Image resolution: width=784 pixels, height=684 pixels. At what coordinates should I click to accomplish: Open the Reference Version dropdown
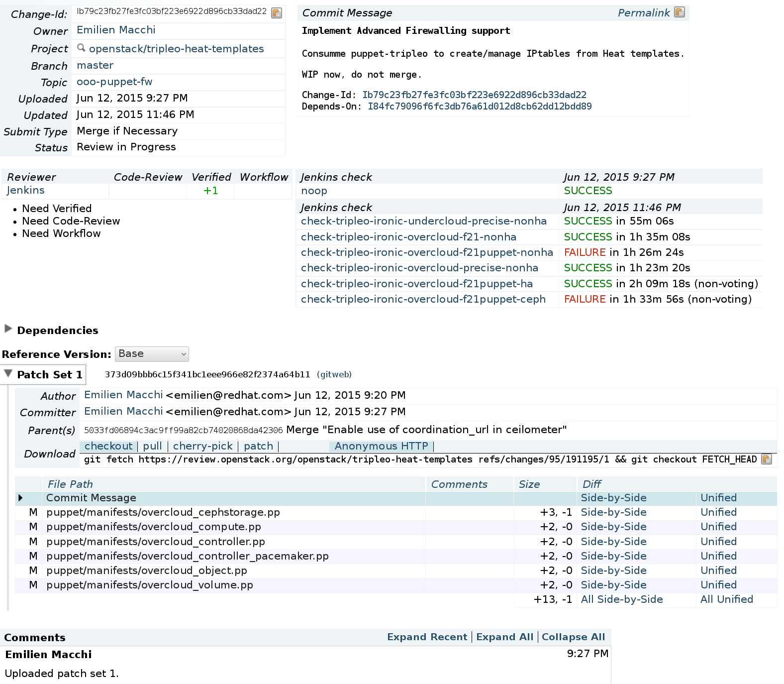tap(152, 354)
